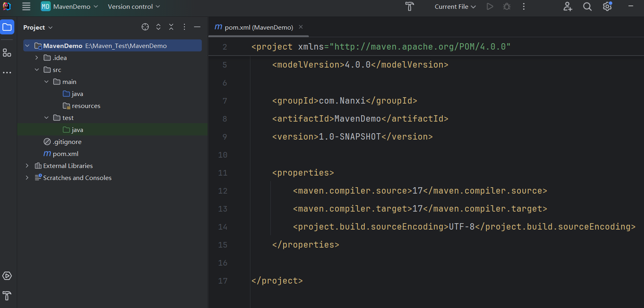
Task: Click the Code With Me user icon
Action: pos(568,7)
